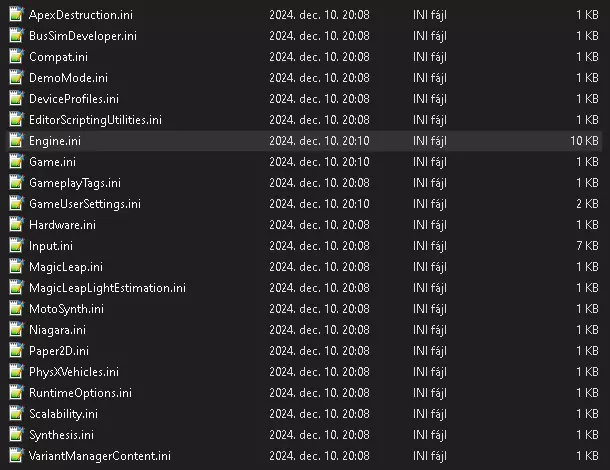Select the Scalability.ini file icon
Screen dimensions: 610x470
[x=15, y=414]
